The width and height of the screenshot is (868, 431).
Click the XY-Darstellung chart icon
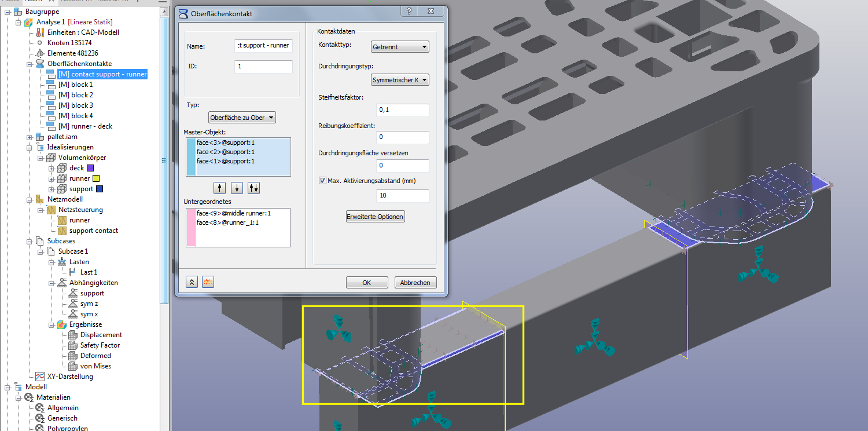click(39, 376)
